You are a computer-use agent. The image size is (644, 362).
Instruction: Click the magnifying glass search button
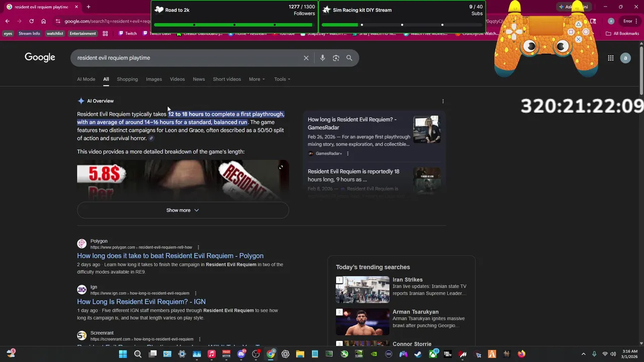[349, 58]
